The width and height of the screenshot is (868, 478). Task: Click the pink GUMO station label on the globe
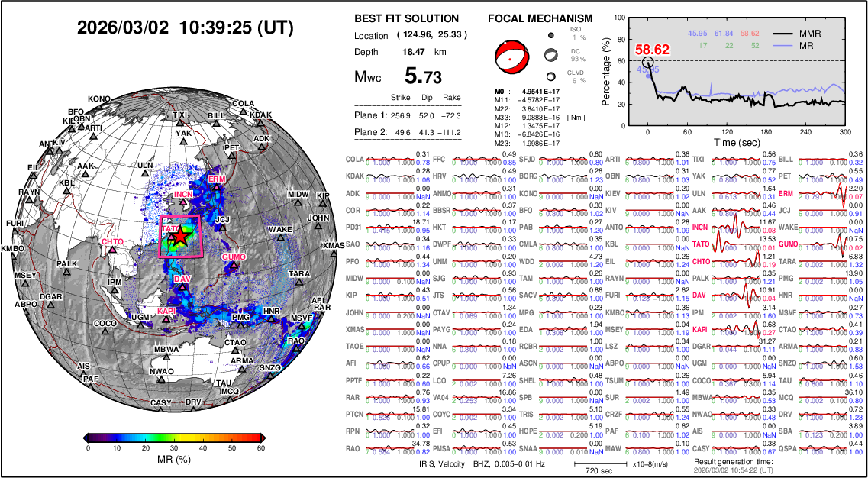(234, 257)
